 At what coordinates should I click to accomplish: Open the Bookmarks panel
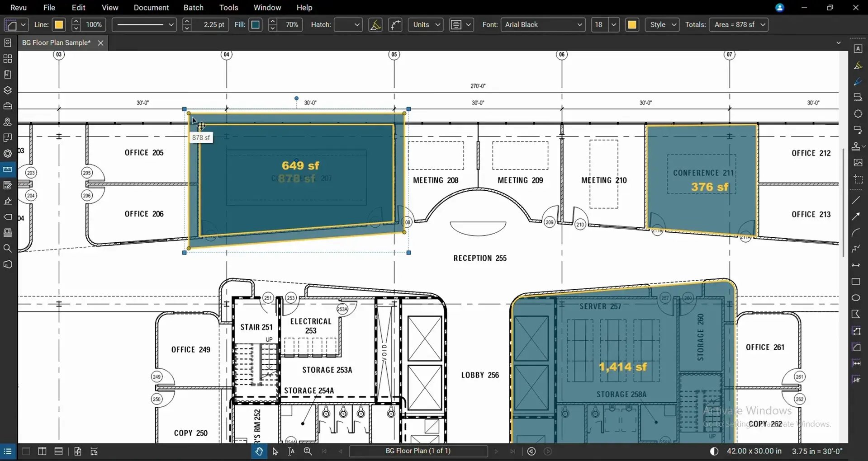pyautogui.click(x=8, y=75)
